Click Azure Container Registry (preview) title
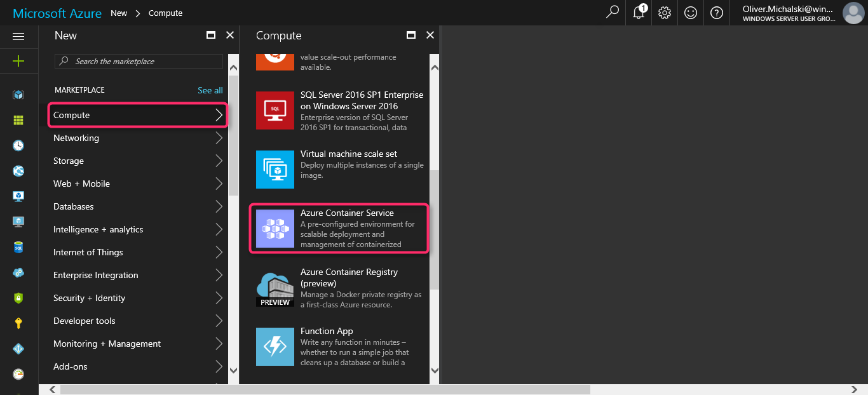Screen dimensions: 868x395 [349, 278]
